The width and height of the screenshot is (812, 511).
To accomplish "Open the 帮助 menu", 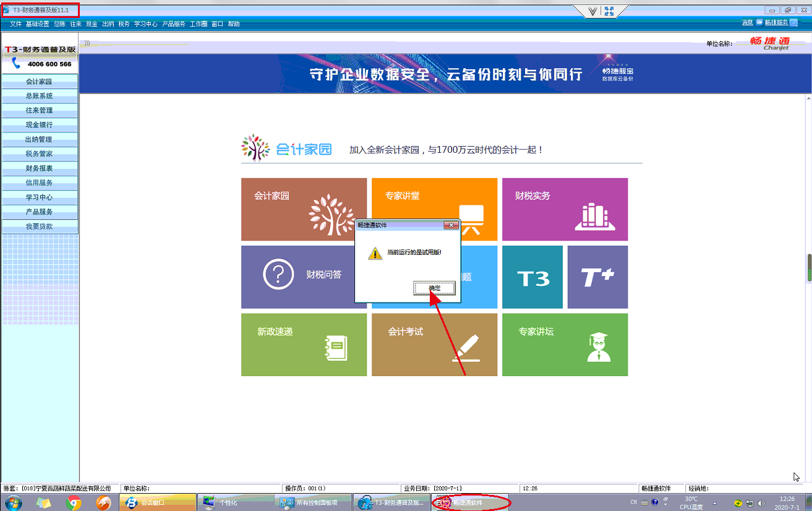I will click(233, 24).
